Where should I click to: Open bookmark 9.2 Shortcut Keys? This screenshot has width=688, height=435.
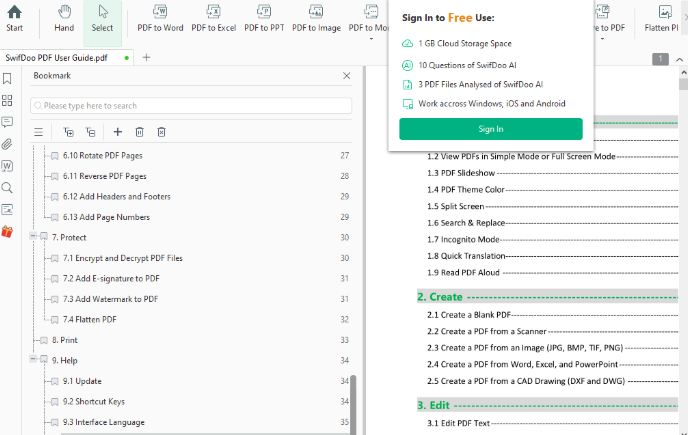tap(93, 402)
